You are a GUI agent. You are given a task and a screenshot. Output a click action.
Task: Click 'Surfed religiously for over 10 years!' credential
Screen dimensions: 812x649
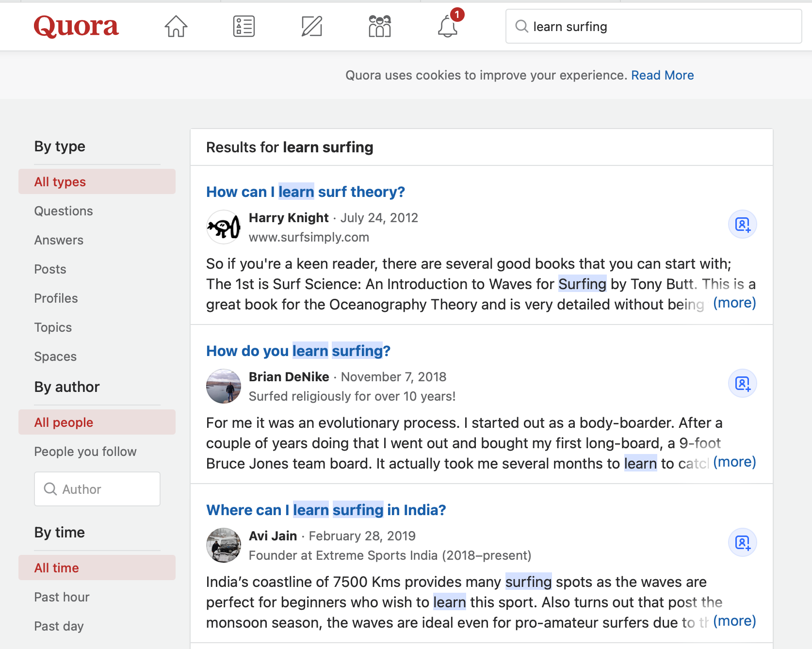click(x=352, y=396)
